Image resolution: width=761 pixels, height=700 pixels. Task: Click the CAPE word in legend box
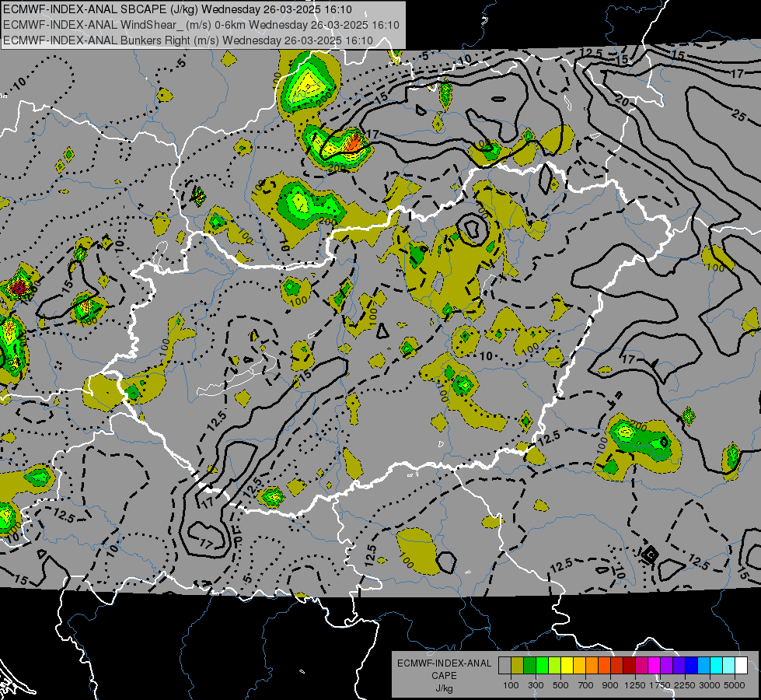coord(445,675)
